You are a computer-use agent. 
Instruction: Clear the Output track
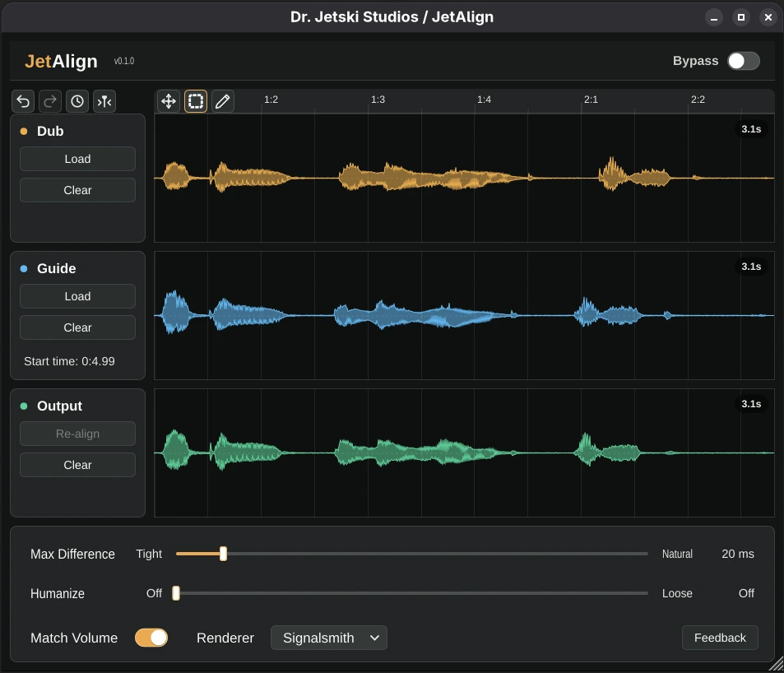tap(77, 465)
